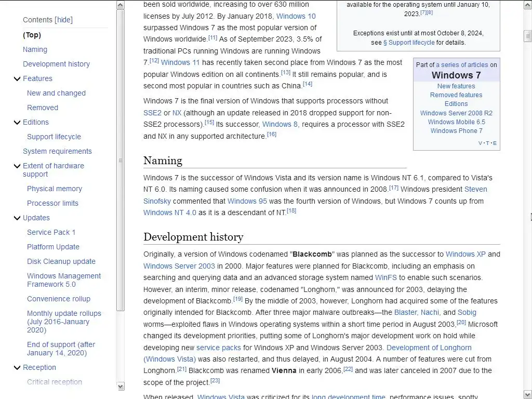532x399 pixels.
Task: Click citation reference [11]
Action: [212, 37]
